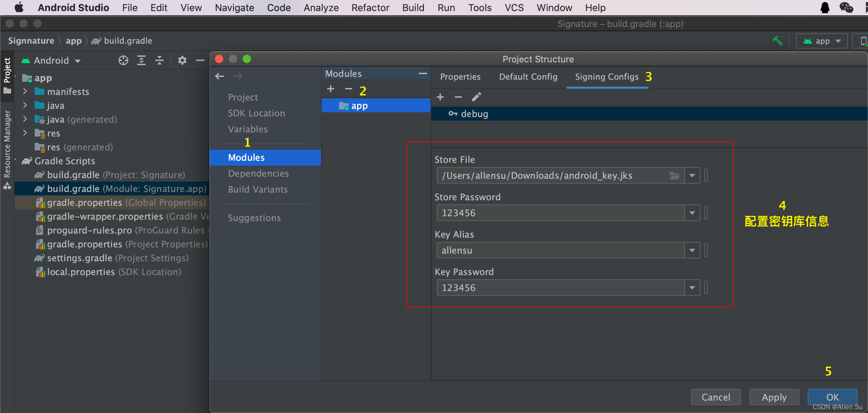Click the OK button

click(x=832, y=396)
